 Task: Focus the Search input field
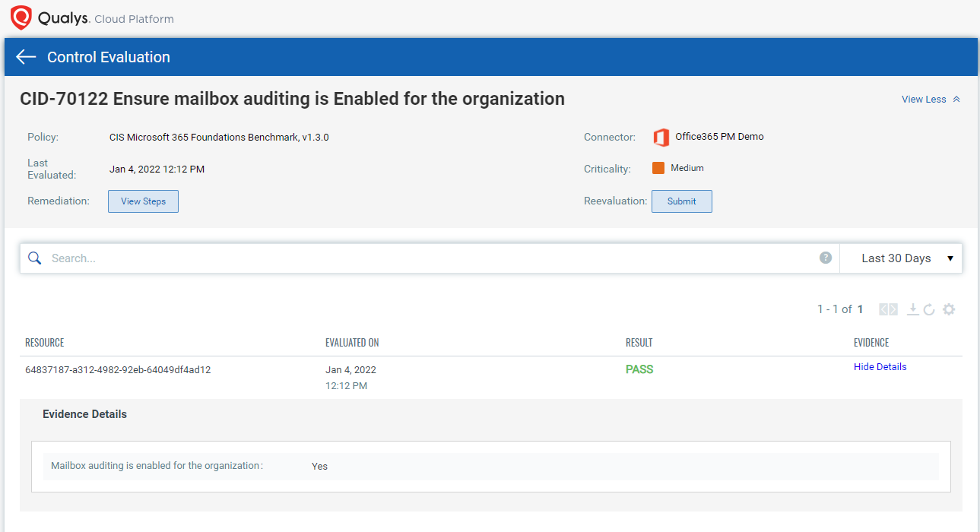coord(430,258)
